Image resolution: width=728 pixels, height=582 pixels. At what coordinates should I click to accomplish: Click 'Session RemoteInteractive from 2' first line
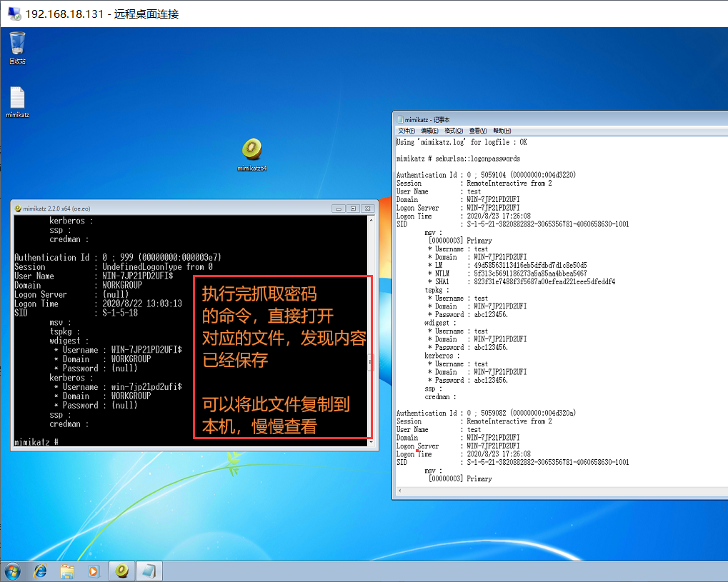pyautogui.click(x=474, y=184)
